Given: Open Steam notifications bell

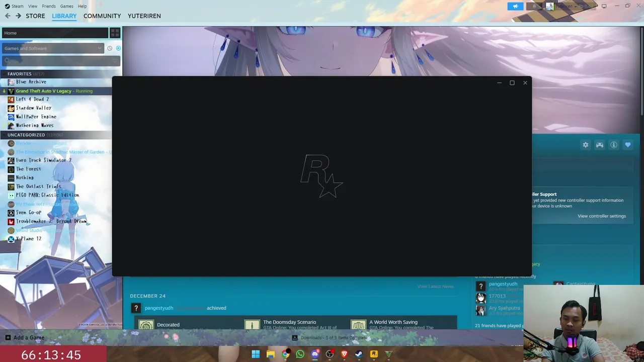Looking at the screenshot, I should tap(534, 6).
